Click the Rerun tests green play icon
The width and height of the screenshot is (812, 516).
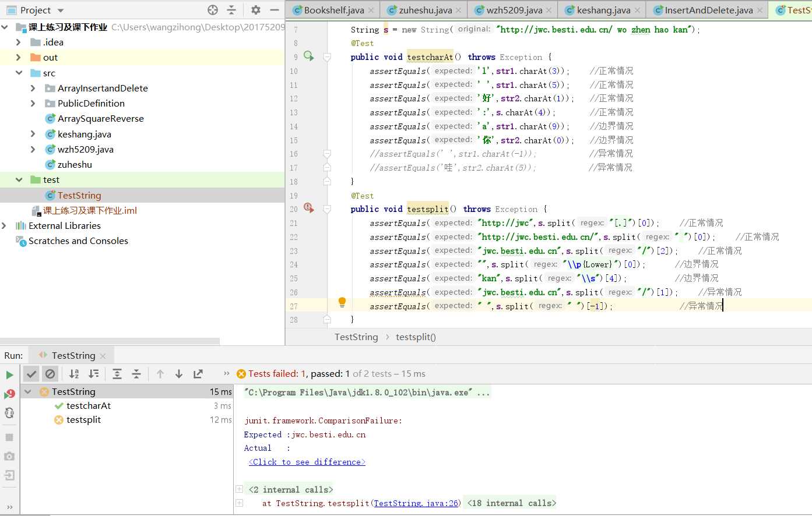[9, 374]
